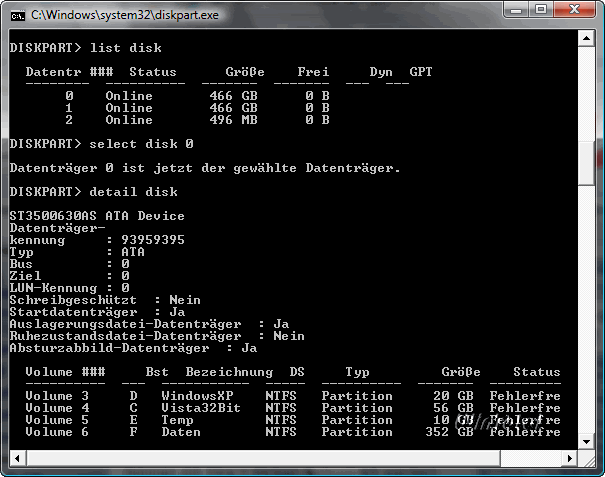605x477 pixels.
Task: Click the disk ID value 93959395
Action: (153, 240)
